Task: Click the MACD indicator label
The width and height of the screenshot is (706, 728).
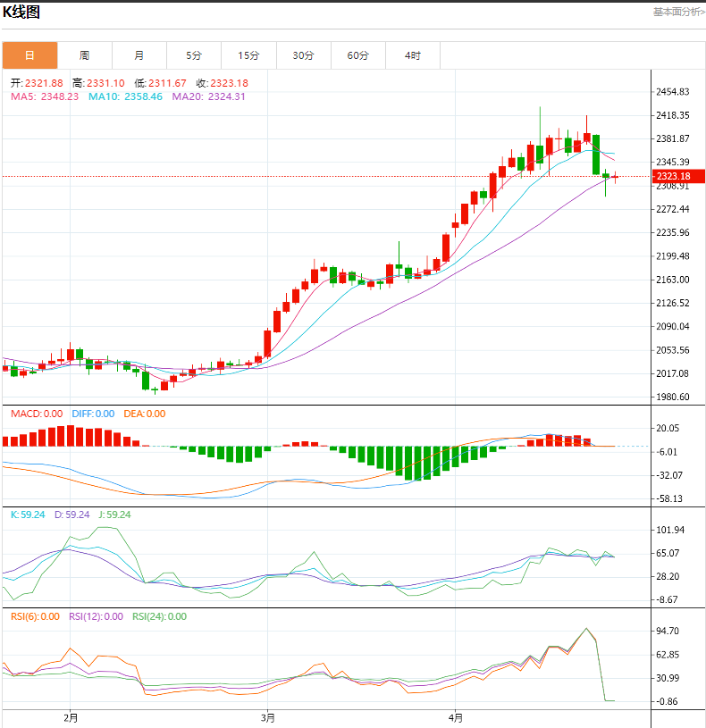Action: (36, 414)
